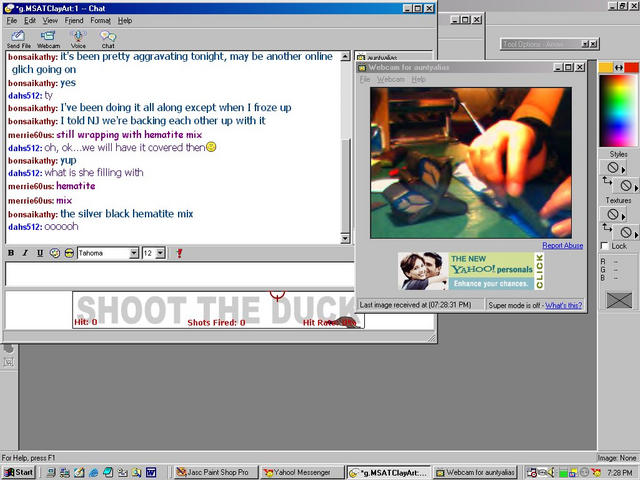Toggle underline text formatting

40,253
